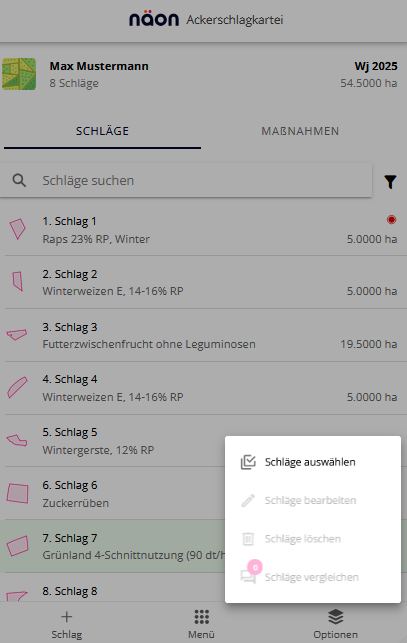Click the red status dot on Schlag 1
This screenshot has height=643, width=407.
(391, 220)
